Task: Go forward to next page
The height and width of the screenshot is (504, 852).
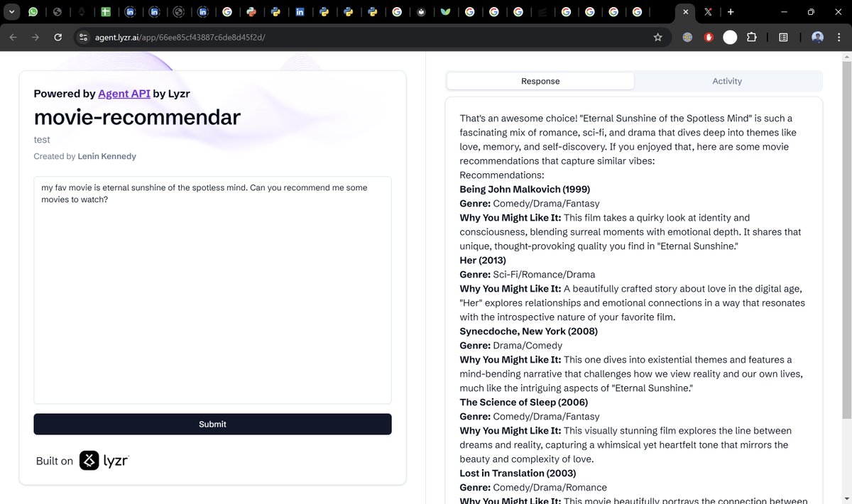Action: pos(35,37)
